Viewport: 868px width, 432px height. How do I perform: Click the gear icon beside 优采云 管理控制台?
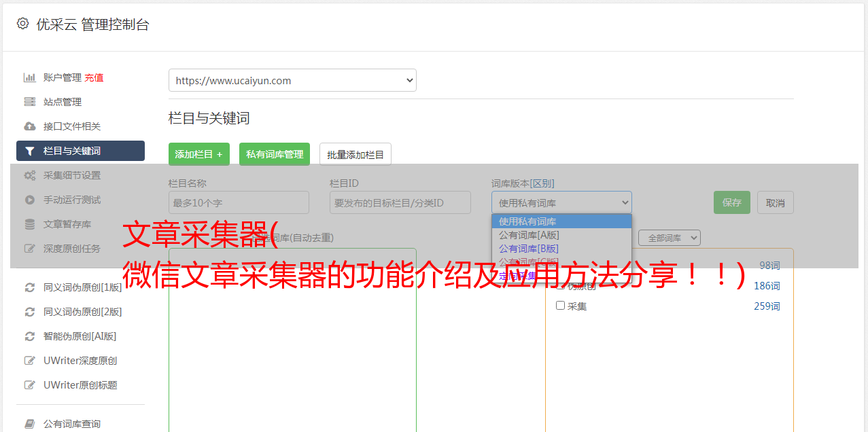[x=22, y=24]
